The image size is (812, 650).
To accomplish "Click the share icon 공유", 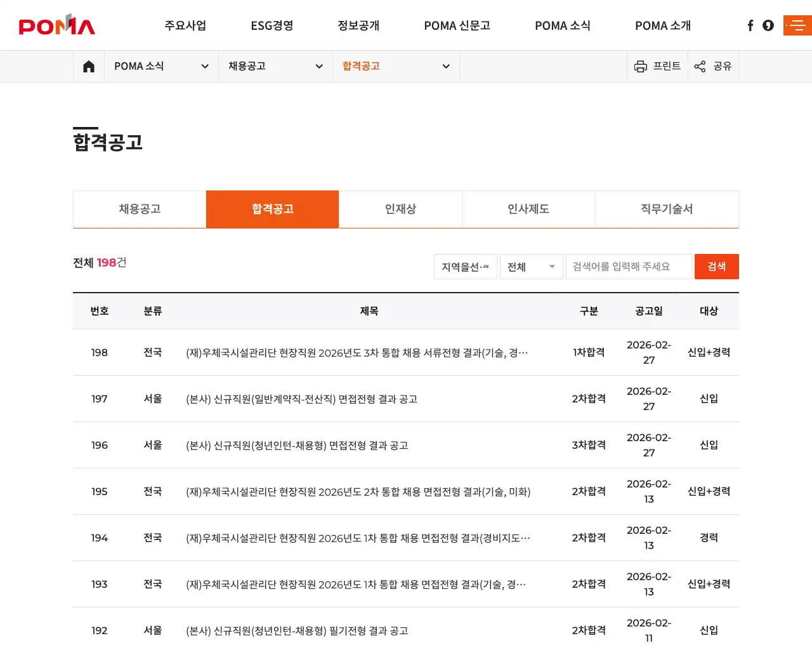I will (x=713, y=66).
